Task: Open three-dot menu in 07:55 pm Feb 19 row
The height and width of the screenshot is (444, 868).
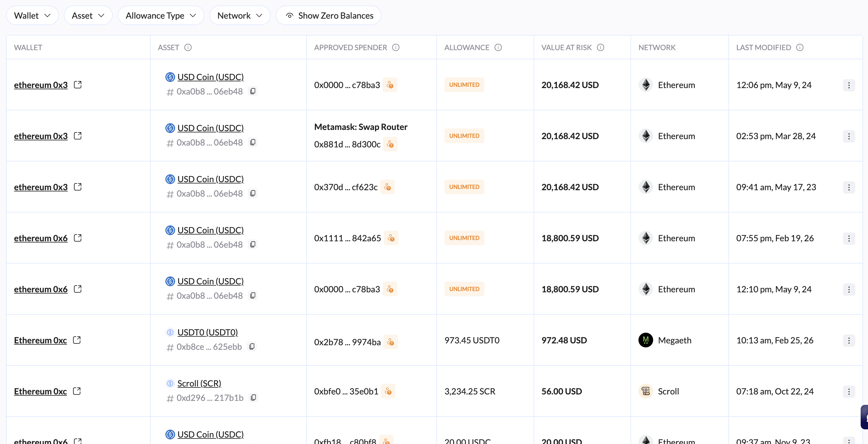Action: coord(849,238)
